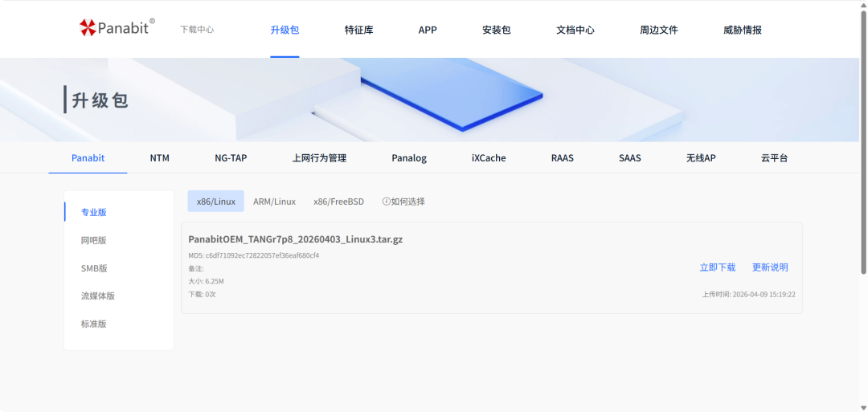Click the Panabit logo
The image size is (868, 412).
pos(117,27)
